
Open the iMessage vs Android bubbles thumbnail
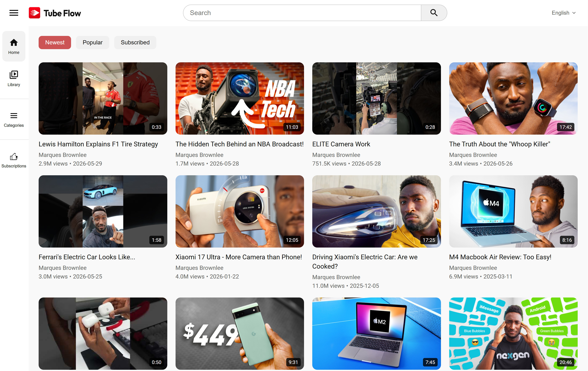[513, 333]
